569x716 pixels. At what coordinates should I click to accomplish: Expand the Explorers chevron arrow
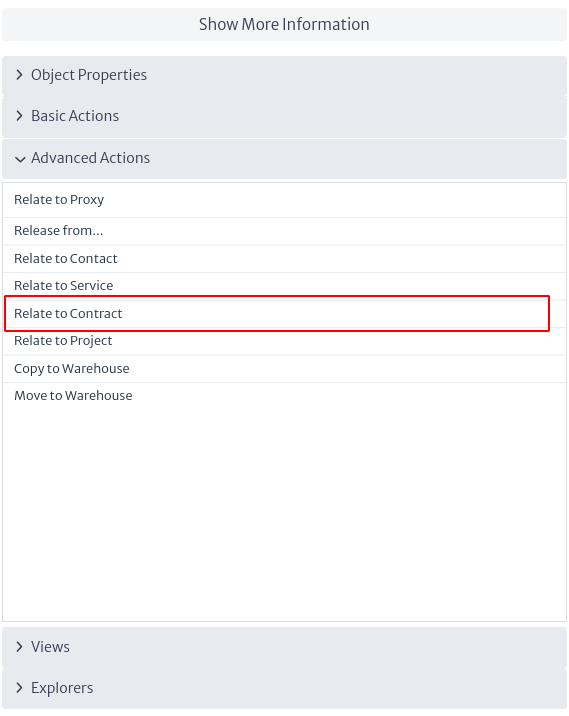(x=19, y=687)
